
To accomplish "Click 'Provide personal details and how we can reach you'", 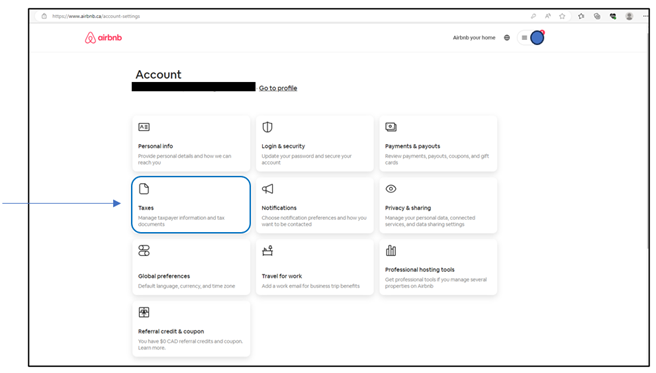I will point(184,159).
